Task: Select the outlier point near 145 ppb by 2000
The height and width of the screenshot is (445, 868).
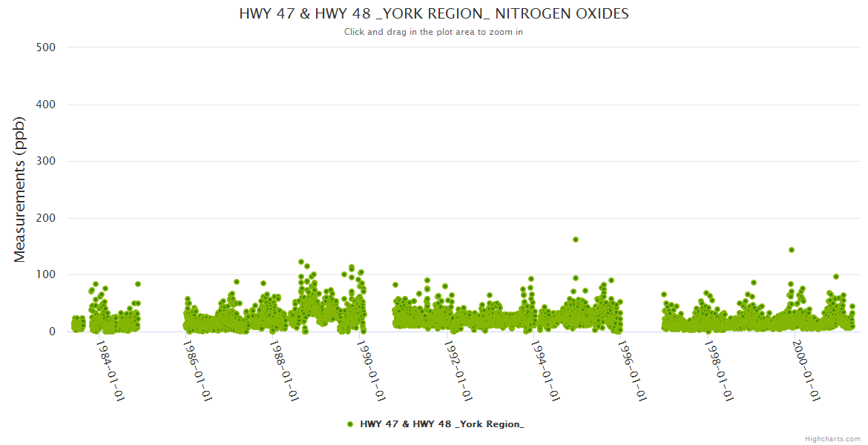Action: [792, 250]
